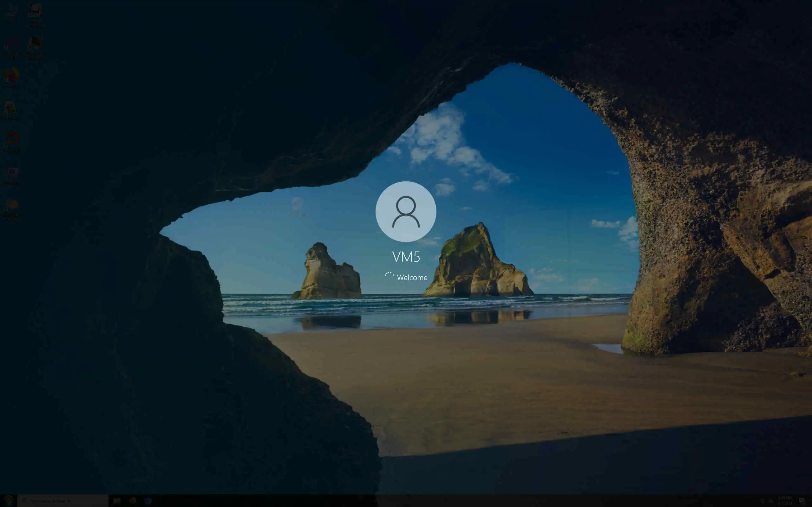Image resolution: width=812 pixels, height=507 pixels.
Task: Open the notification center icon
Action: (x=802, y=501)
